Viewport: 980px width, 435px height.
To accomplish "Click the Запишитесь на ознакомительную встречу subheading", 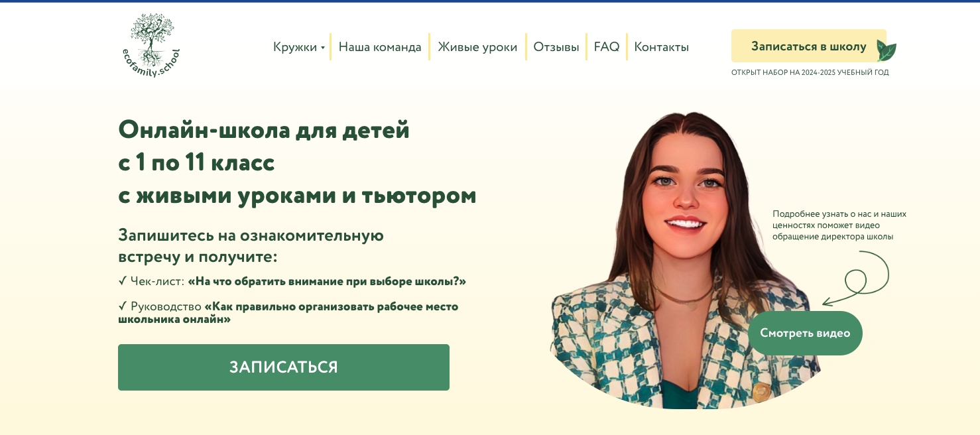I will pos(251,246).
